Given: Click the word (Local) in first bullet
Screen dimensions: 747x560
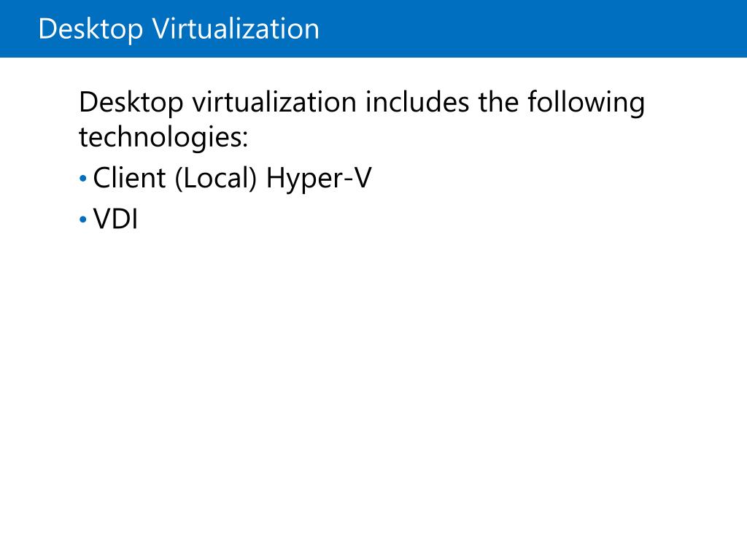Looking at the screenshot, I should 216,179.
